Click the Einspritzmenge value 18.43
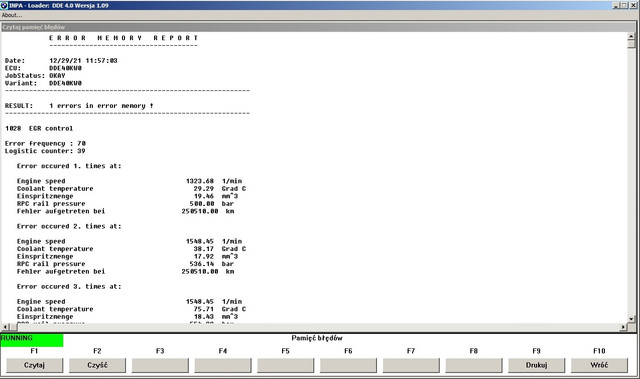This screenshot has height=379, width=640. point(204,317)
